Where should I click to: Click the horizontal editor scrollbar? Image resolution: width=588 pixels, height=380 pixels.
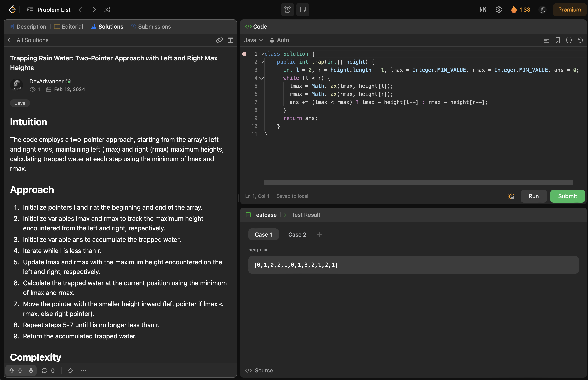(x=418, y=182)
